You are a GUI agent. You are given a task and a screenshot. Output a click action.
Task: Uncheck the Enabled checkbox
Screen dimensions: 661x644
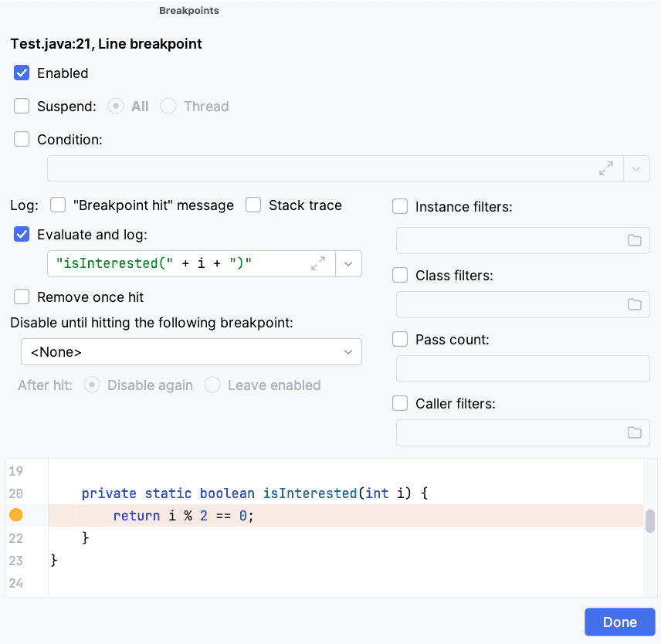pyautogui.click(x=22, y=73)
